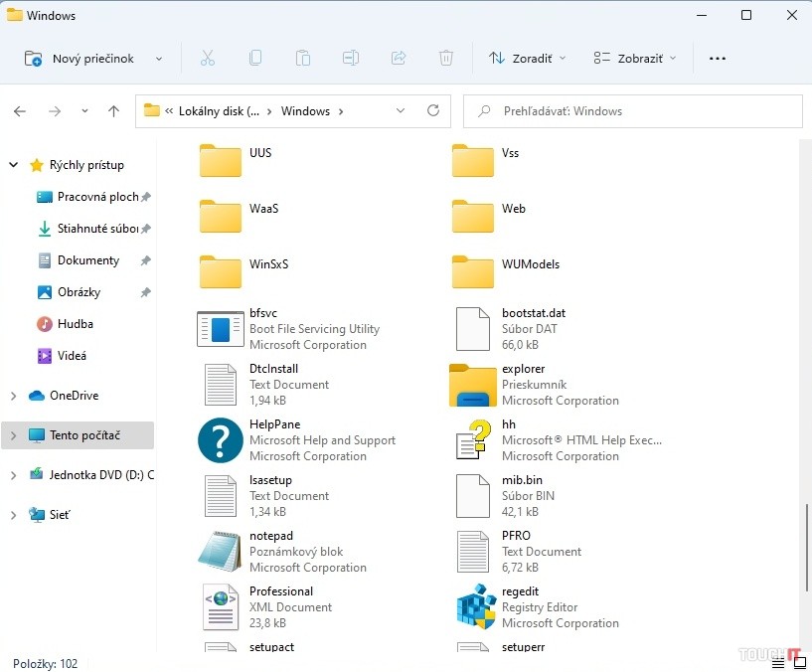Screen dimensions: 812x672
Task: Open the regedit Registry Editor file
Action: 475,607
